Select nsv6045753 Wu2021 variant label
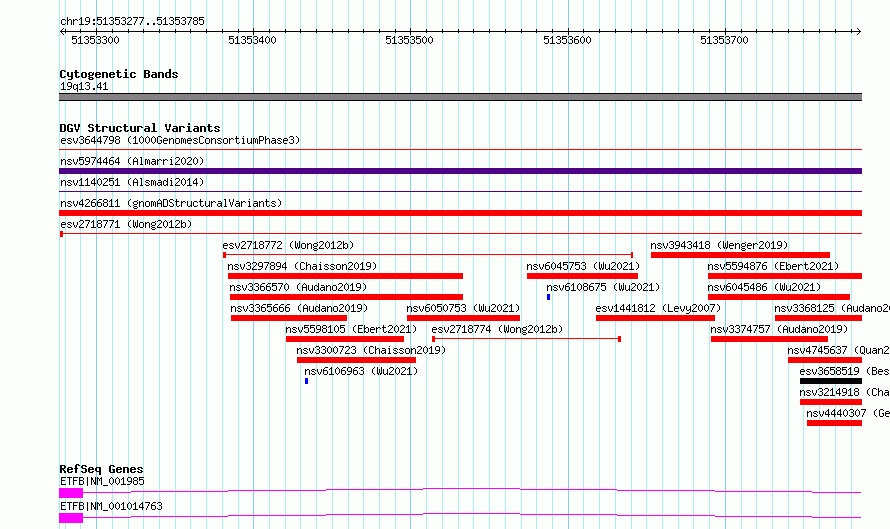Image resolution: width=890 pixels, height=529 pixels. [x=583, y=266]
